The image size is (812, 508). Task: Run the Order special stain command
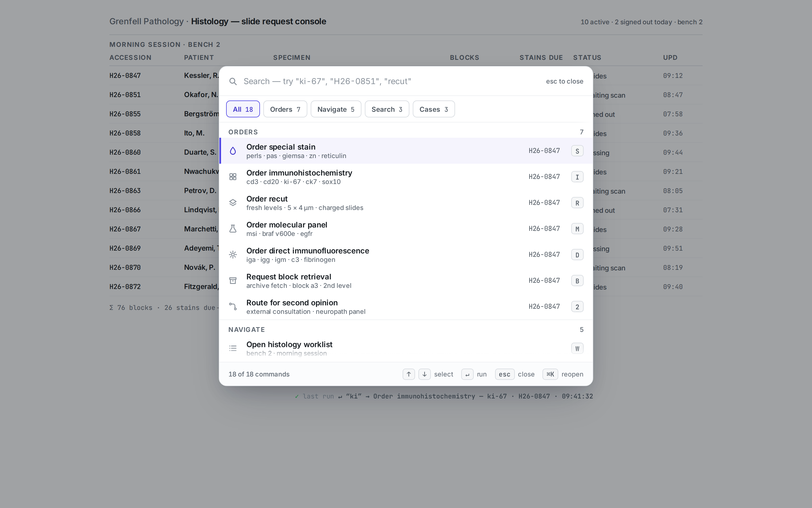coord(406,151)
